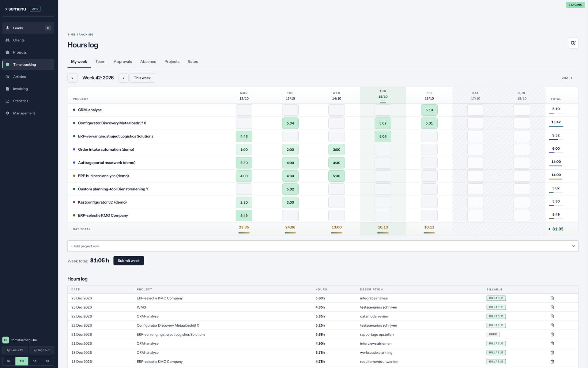Click the OPS badge beside logo
The image size is (588, 368).
pyautogui.click(x=35, y=9)
